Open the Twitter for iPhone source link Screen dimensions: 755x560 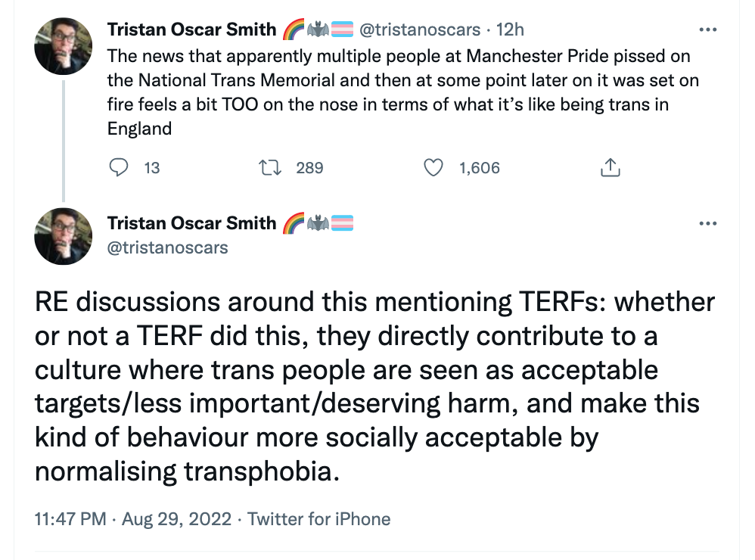318,519
